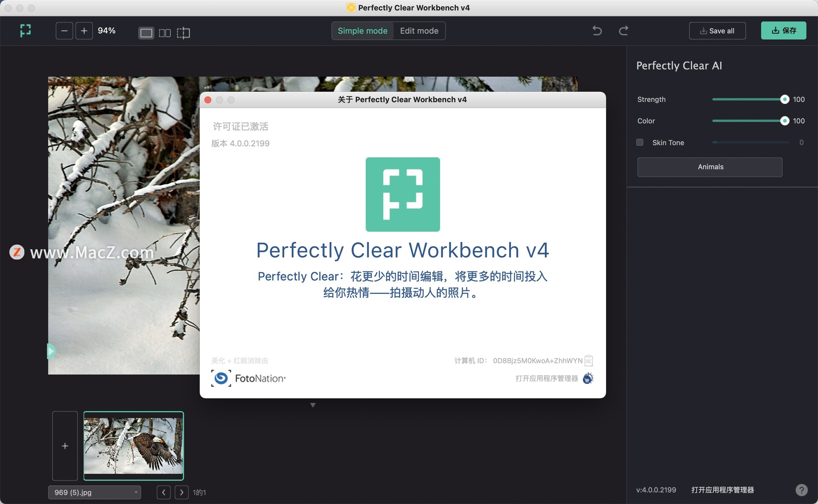This screenshot has width=818, height=504.
Task: Select single image view layout
Action: 146,33
